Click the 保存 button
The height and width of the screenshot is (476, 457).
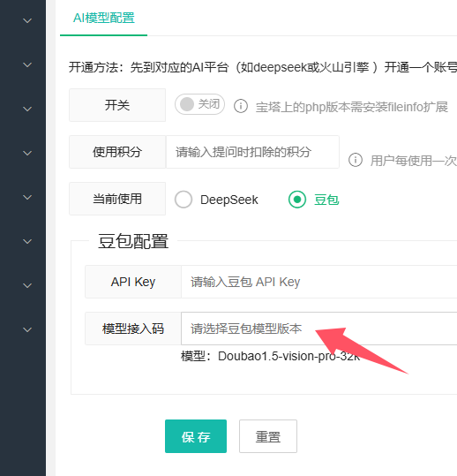tap(196, 436)
